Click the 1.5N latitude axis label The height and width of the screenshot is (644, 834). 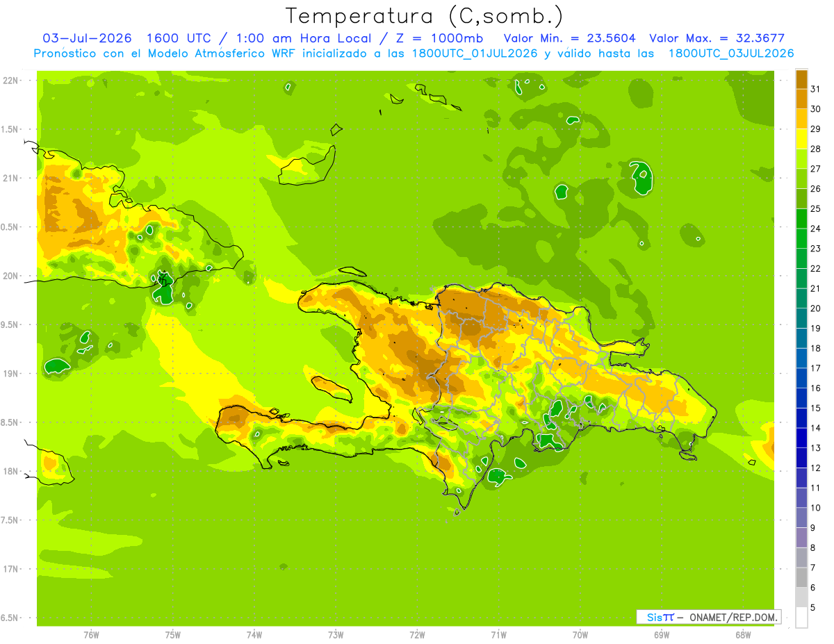(x=10, y=130)
